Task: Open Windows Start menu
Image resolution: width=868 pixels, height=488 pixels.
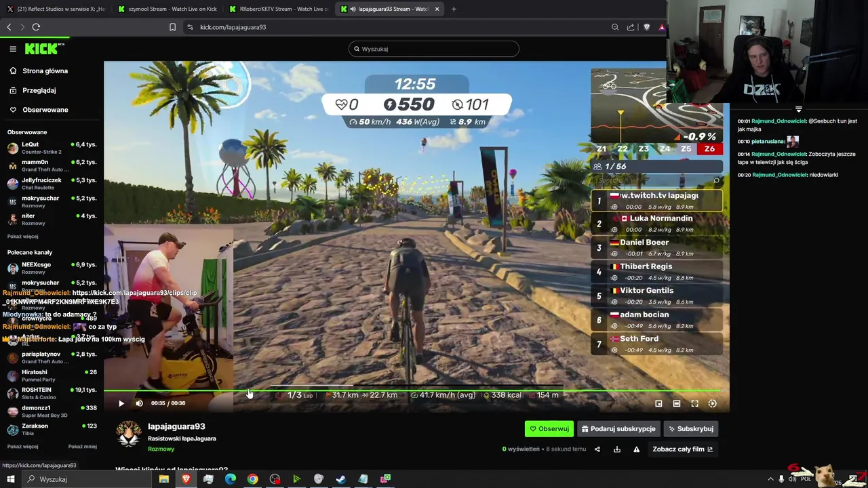Action: 10,479
